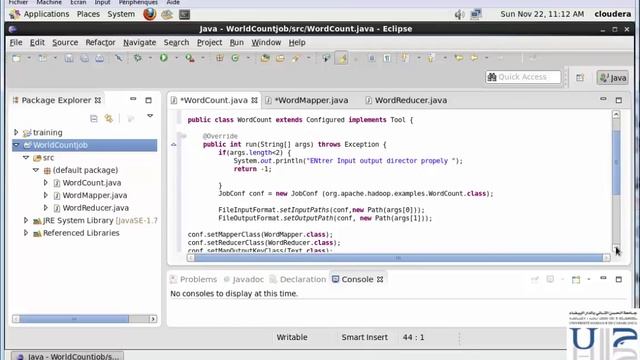Select the Java perspective button
This screenshot has width=640, height=360.
tap(613, 78)
